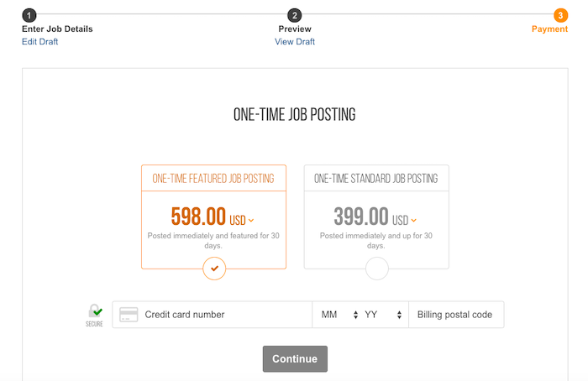Click the green-check secure lock icon

coord(95,311)
